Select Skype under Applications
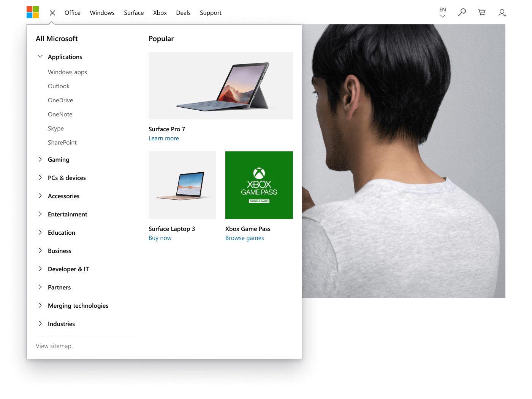This screenshot has width=532, height=399. tap(56, 129)
